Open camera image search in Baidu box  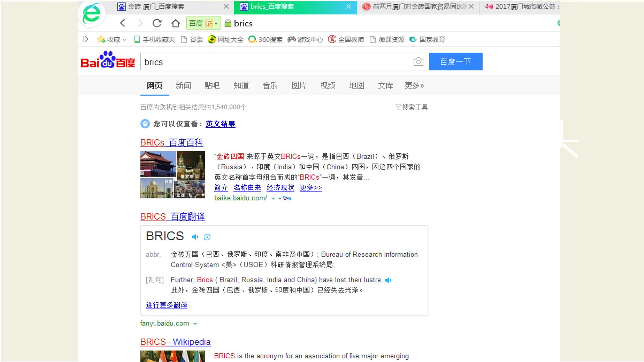point(418,62)
